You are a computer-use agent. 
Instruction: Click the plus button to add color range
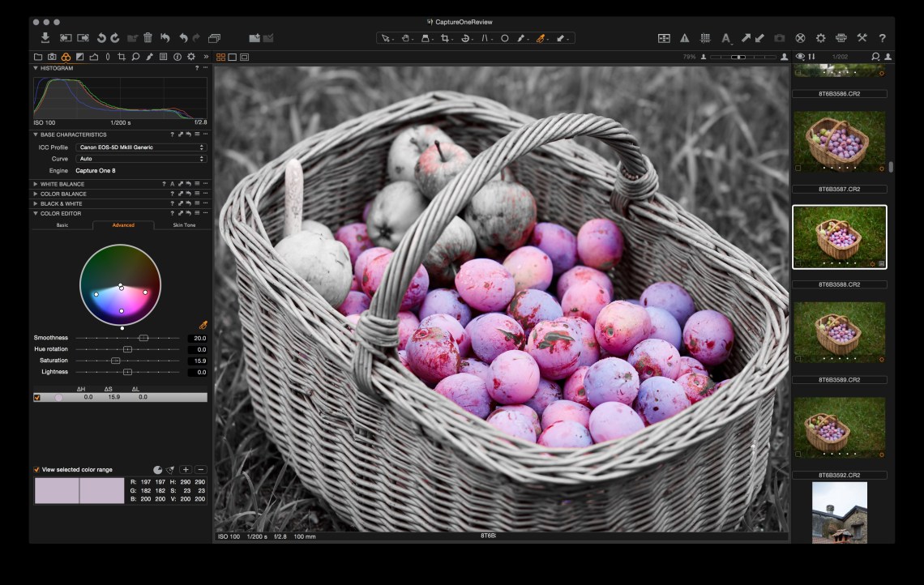(186, 470)
